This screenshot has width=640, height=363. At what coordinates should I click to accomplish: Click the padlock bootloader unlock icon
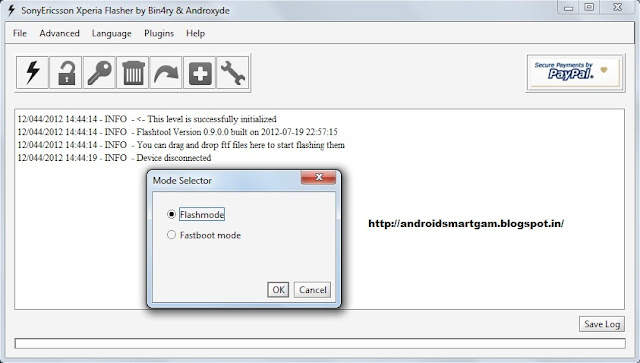66,72
